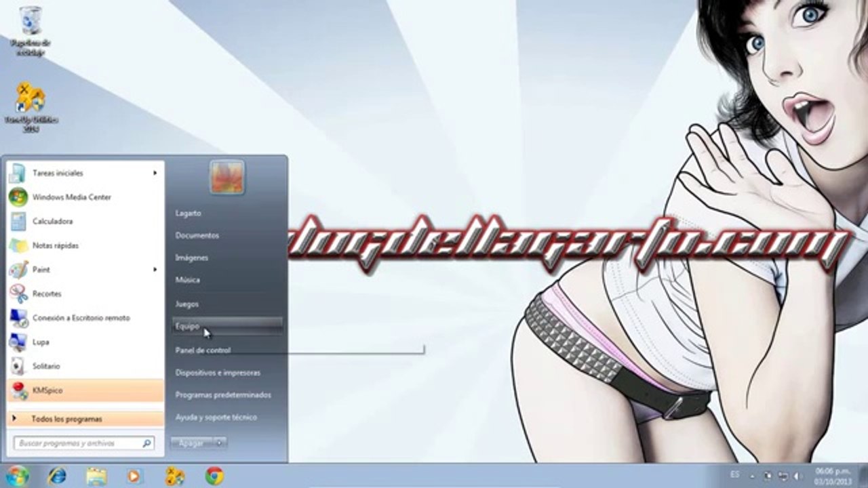868x488 pixels.
Task: Open Dispositivos e impresoras
Action: click(x=218, y=372)
